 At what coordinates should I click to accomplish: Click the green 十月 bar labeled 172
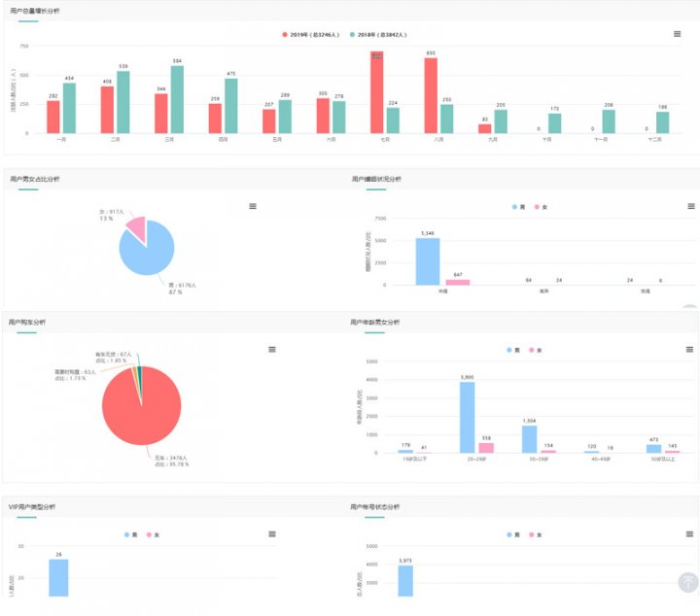coord(555,123)
